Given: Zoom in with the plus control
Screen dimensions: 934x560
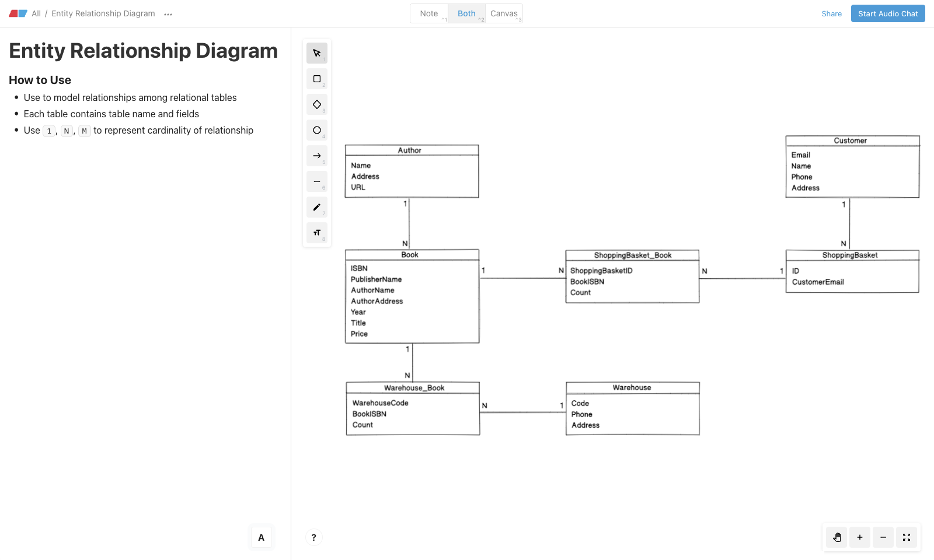Looking at the screenshot, I should click(x=859, y=537).
